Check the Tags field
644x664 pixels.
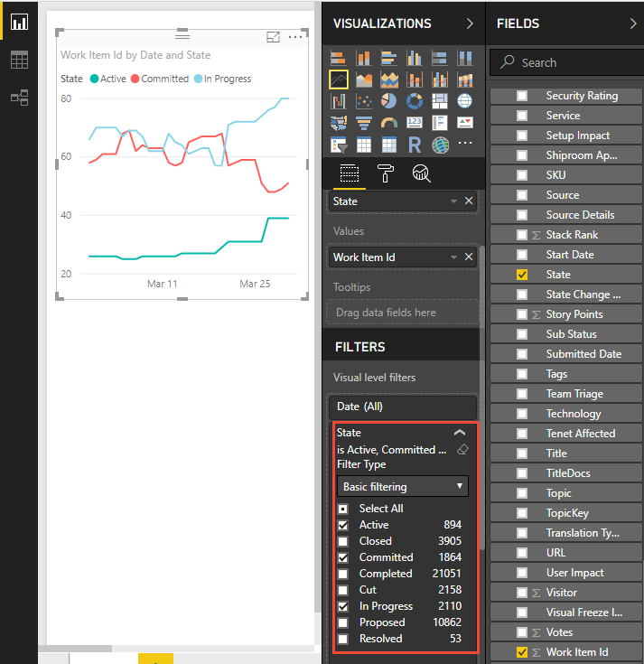pyautogui.click(x=522, y=374)
